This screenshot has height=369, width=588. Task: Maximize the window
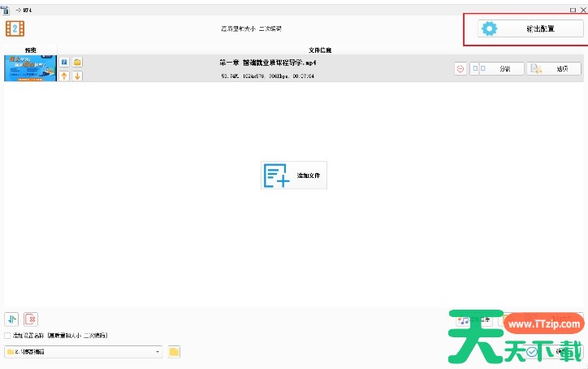pos(573,10)
